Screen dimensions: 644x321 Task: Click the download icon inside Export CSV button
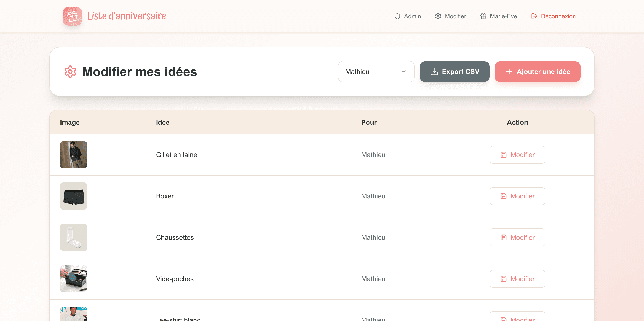coord(434,72)
